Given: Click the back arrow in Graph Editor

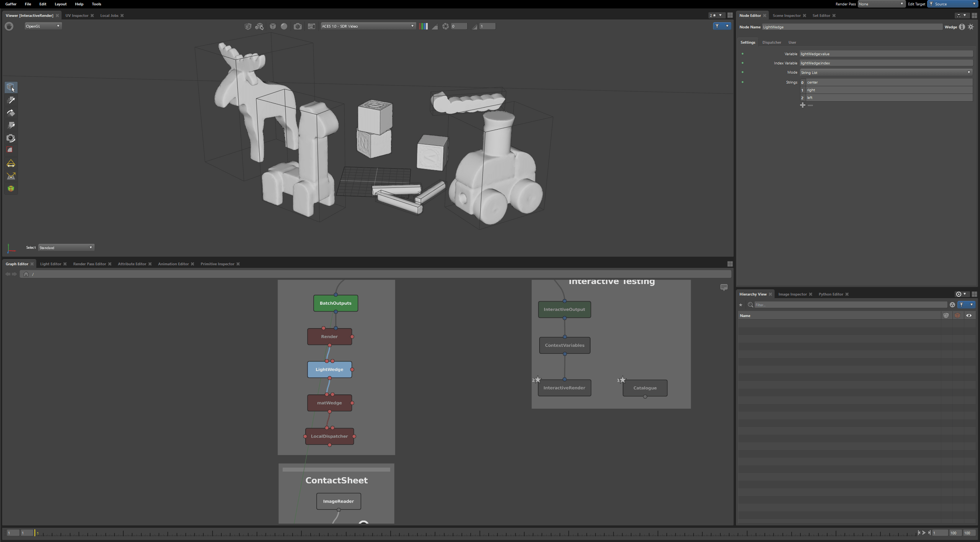Looking at the screenshot, I should [8, 274].
